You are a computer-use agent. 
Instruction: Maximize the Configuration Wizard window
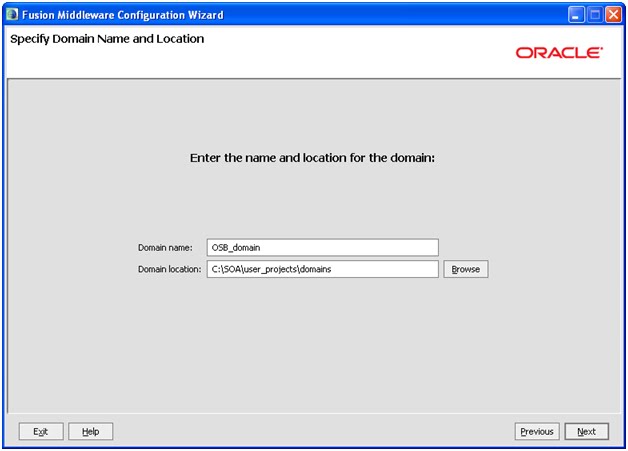(x=595, y=15)
